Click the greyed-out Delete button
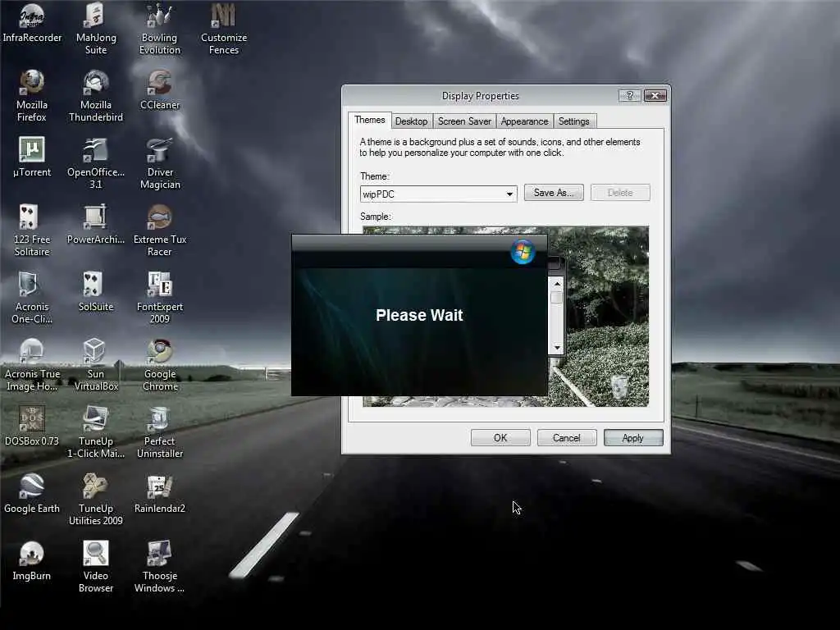Screen dimensions: 840x630 coord(620,193)
